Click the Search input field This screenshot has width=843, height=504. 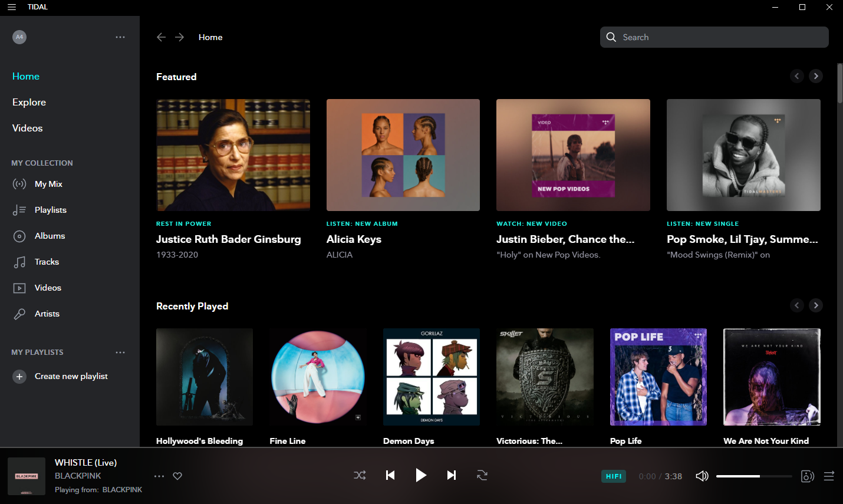click(x=714, y=37)
